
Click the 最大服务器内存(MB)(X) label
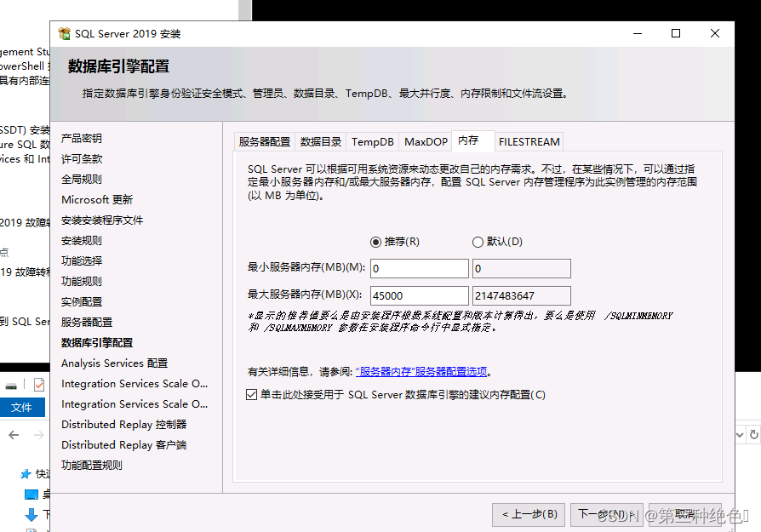(x=305, y=295)
